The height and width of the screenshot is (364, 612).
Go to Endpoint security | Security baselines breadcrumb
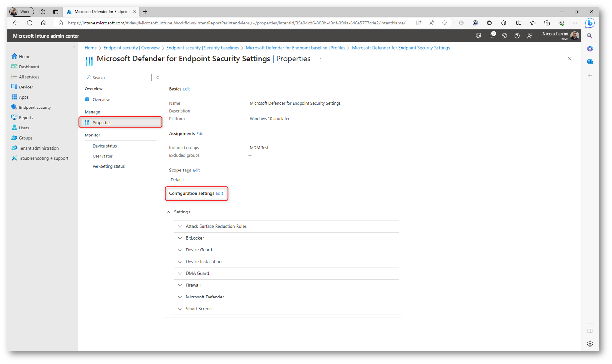coord(203,48)
